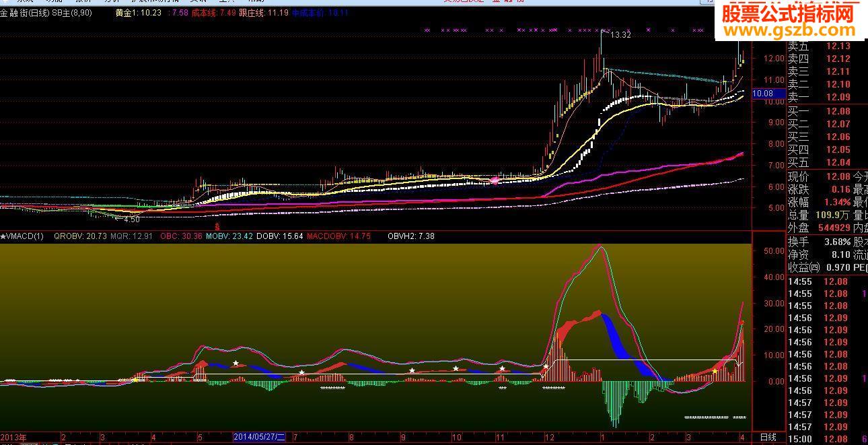Click the 2013年 label on time axis
Viewport: 868px width, 445px height.
tap(13, 438)
